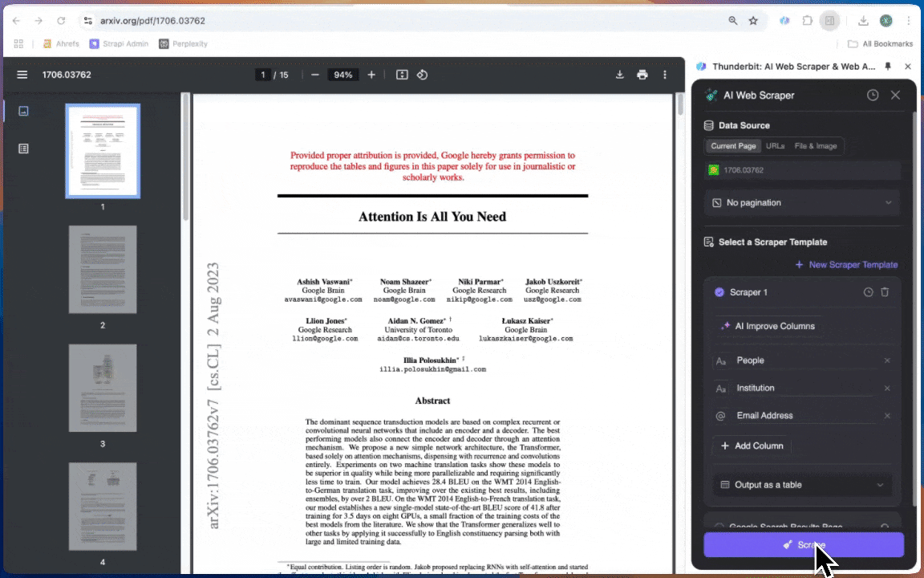
Task: Open the Thunderbit extension icon in the browser toolbar
Action: coord(784,21)
